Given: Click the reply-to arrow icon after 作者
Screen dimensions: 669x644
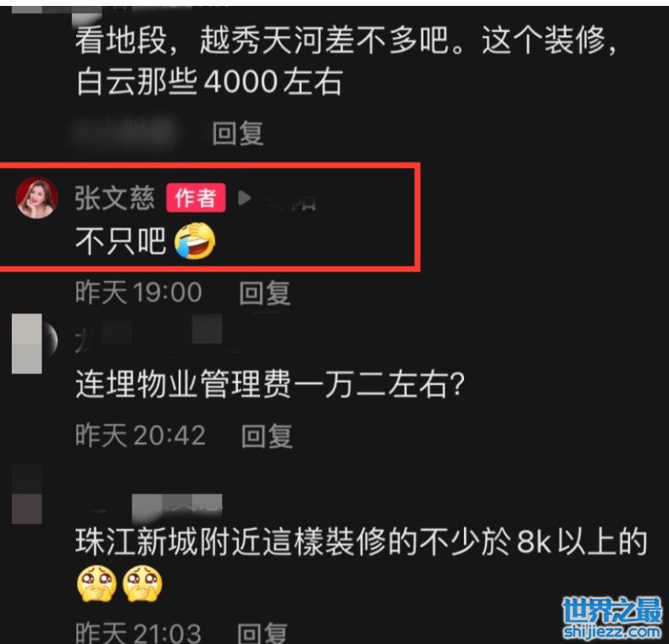Looking at the screenshot, I should [244, 198].
